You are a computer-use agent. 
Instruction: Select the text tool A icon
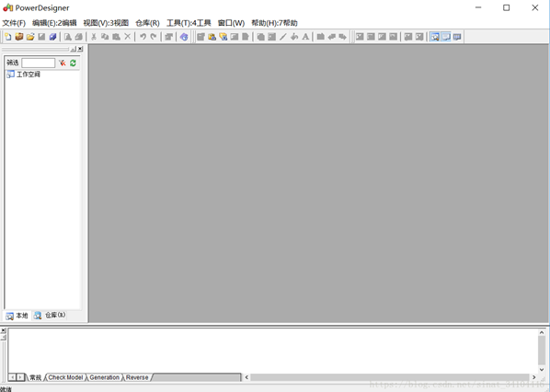(x=305, y=37)
